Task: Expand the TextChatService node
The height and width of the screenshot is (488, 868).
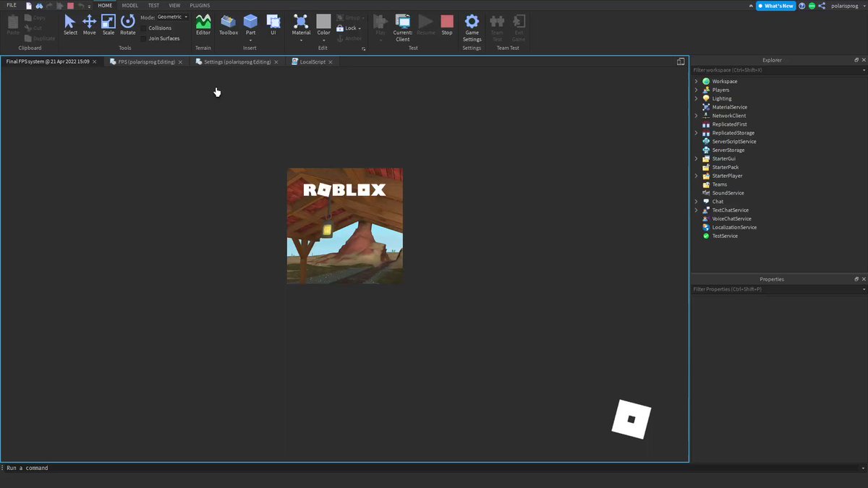Action: click(697, 210)
